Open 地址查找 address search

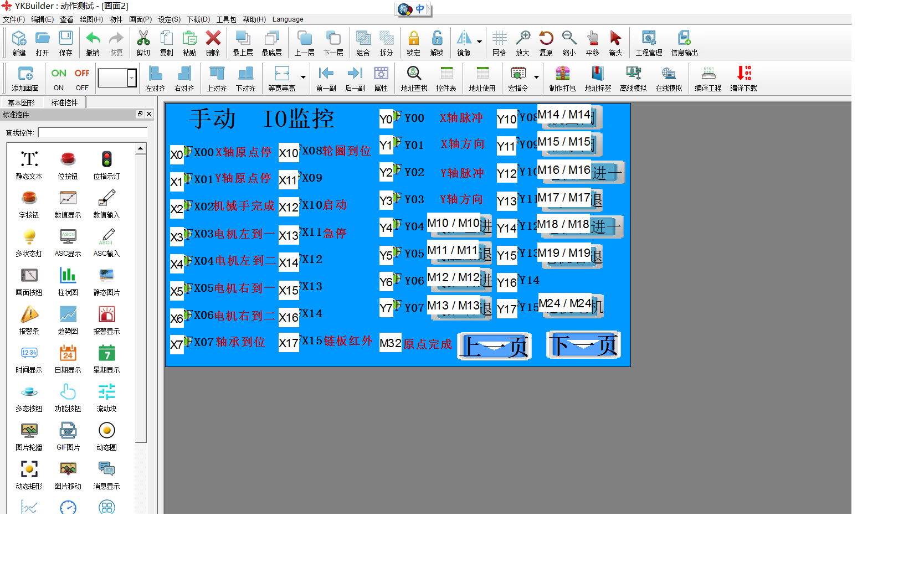click(x=414, y=78)
